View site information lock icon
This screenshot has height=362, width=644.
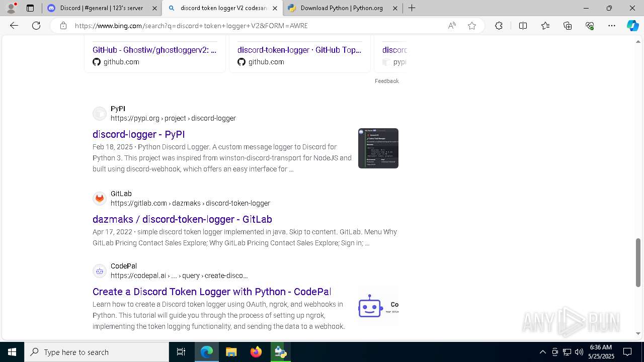[x=63, y=26]
